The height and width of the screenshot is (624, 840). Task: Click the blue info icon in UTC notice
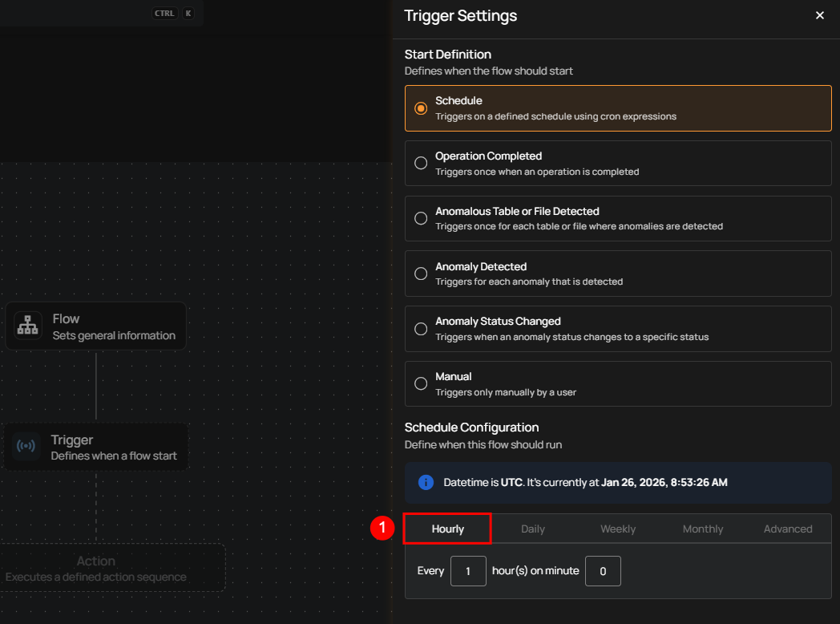pos(426,482)
